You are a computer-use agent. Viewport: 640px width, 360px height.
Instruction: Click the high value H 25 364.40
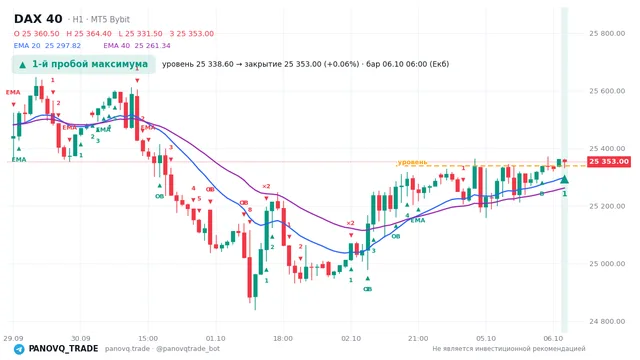89,33
